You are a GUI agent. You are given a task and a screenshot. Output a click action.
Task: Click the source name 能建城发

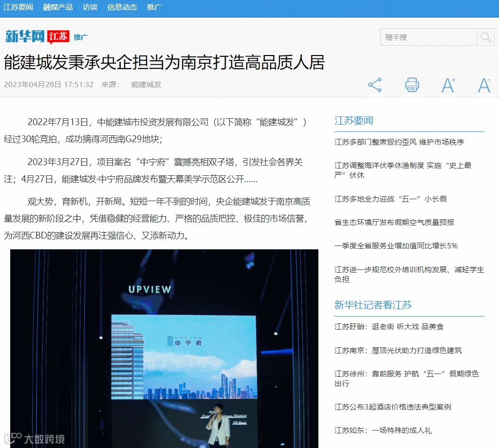coord(147,85)
